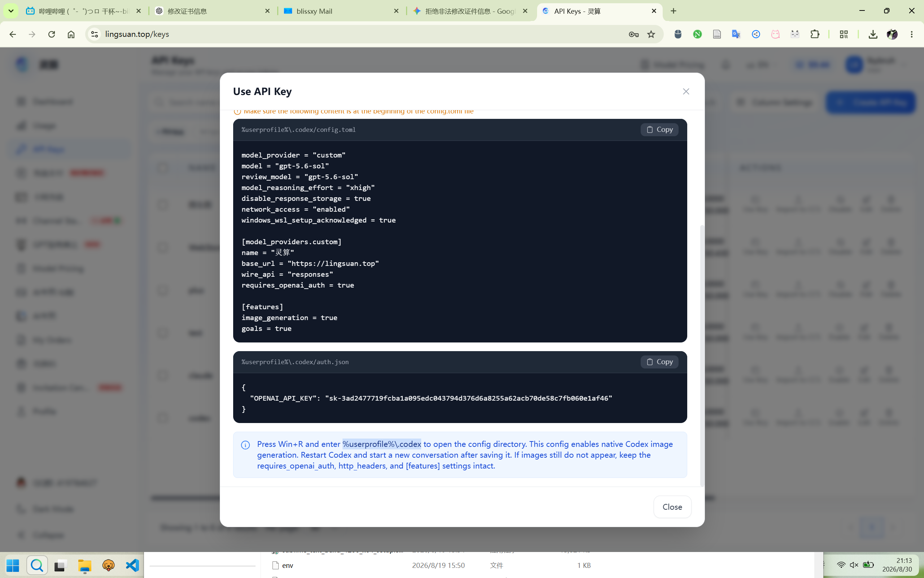
Task: Click the browser back arrow
Action: tap(13, 34)
